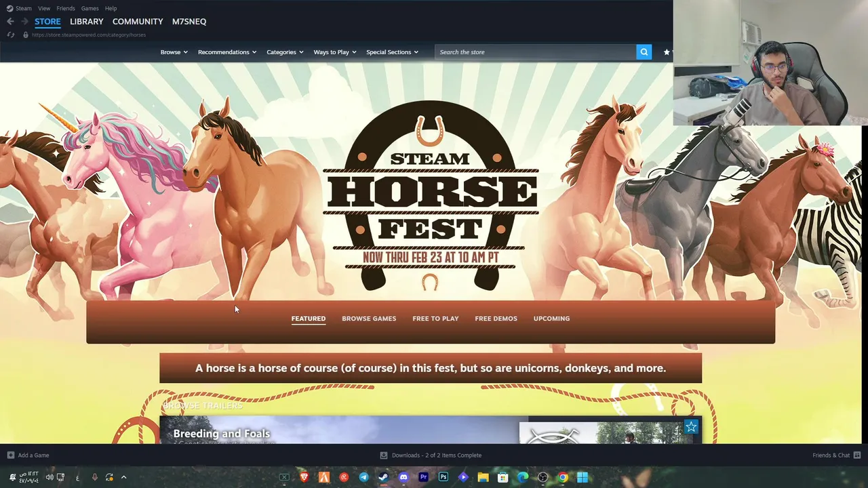
Task: Open the Friends menu
Action: tap(66, 8)
